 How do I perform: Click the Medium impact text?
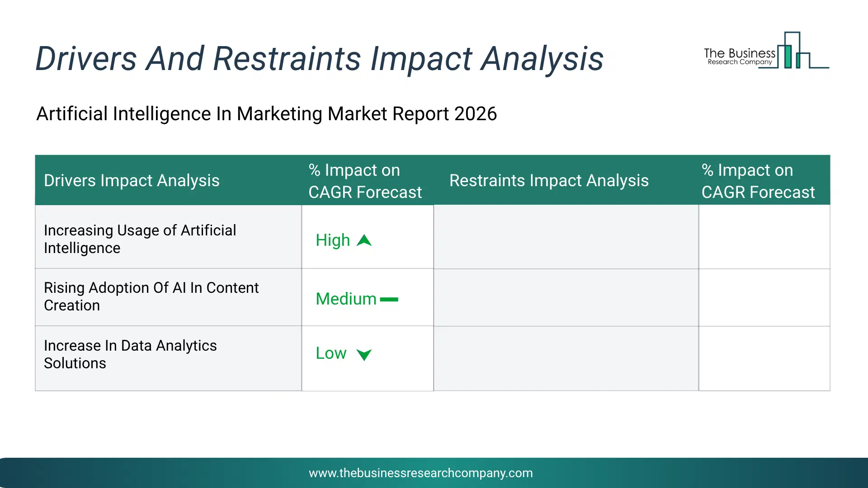tap(346, 299)
